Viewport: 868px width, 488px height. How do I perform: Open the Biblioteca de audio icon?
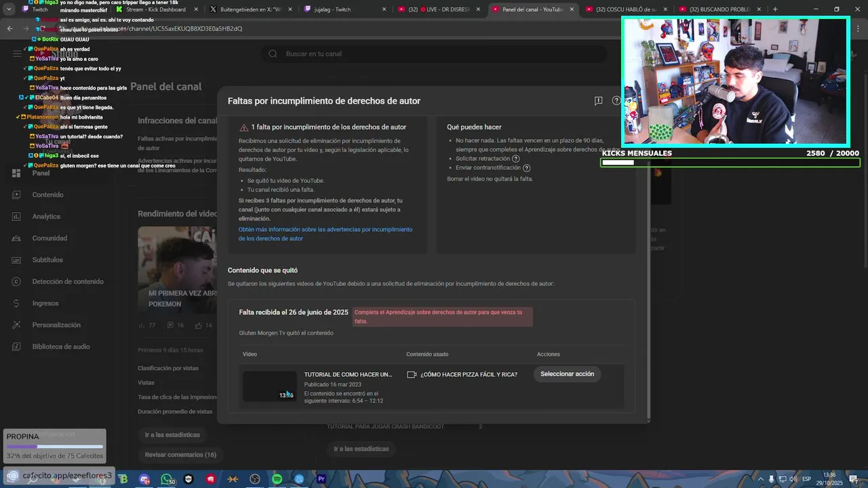point(16,346)
